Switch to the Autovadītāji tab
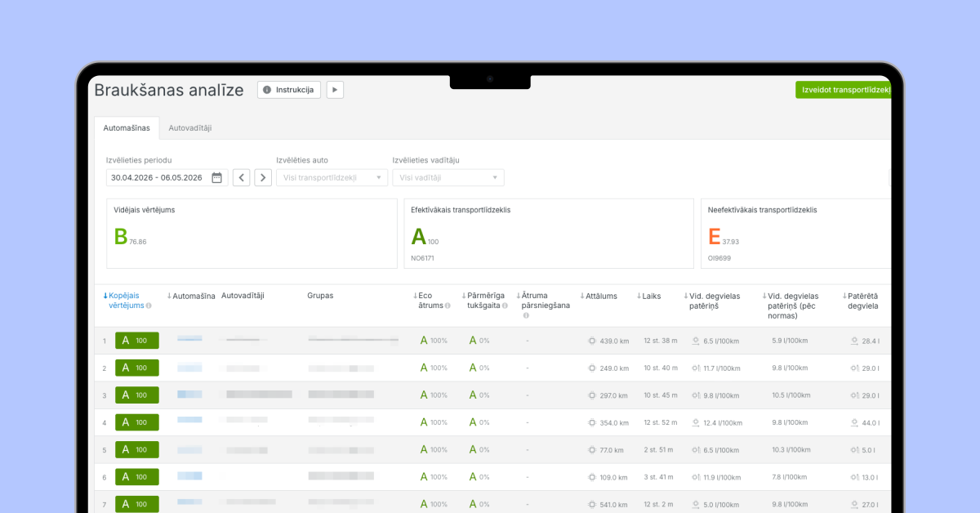 tap(190, 128)
